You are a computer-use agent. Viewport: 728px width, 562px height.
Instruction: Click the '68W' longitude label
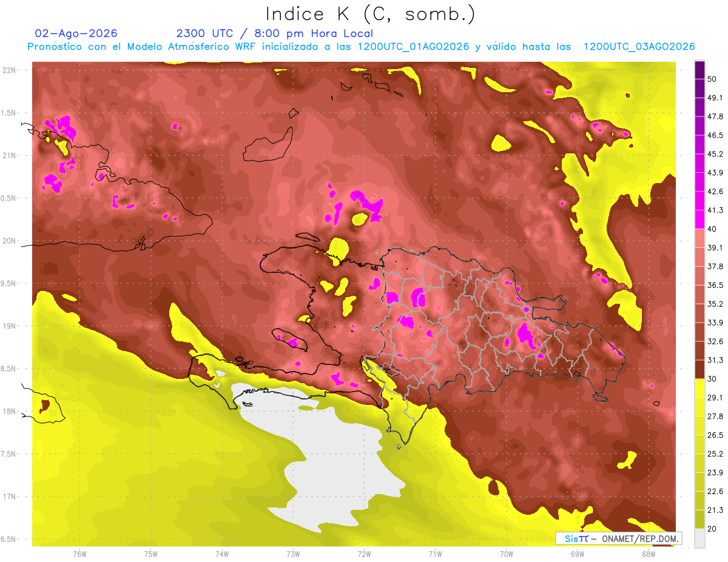click(x=649, y=554)
